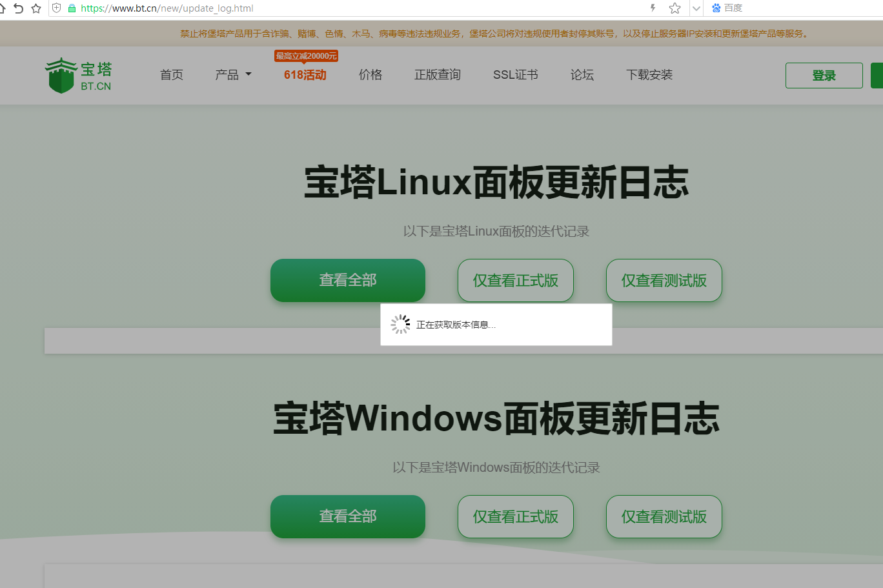Click the browser undo/back arrow icon
Screen dimensions: 883x588
(x=18, y=8)
